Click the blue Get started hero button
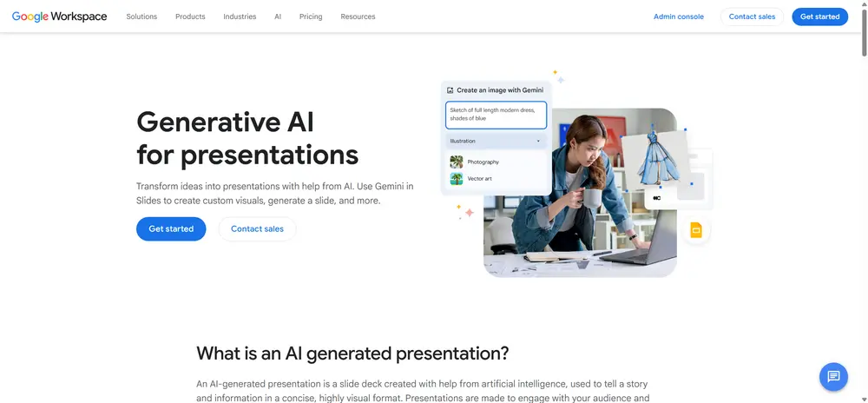This screenshot has width=868, height=403. 171,228
